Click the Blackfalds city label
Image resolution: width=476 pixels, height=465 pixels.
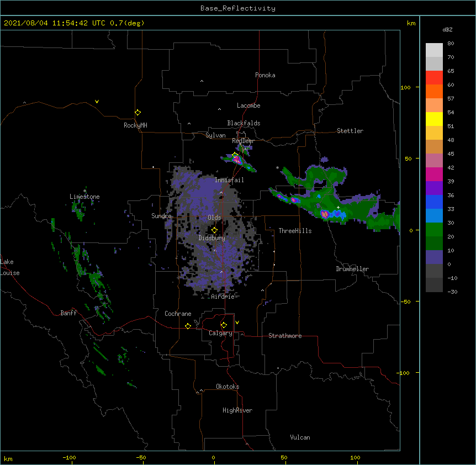244,123
